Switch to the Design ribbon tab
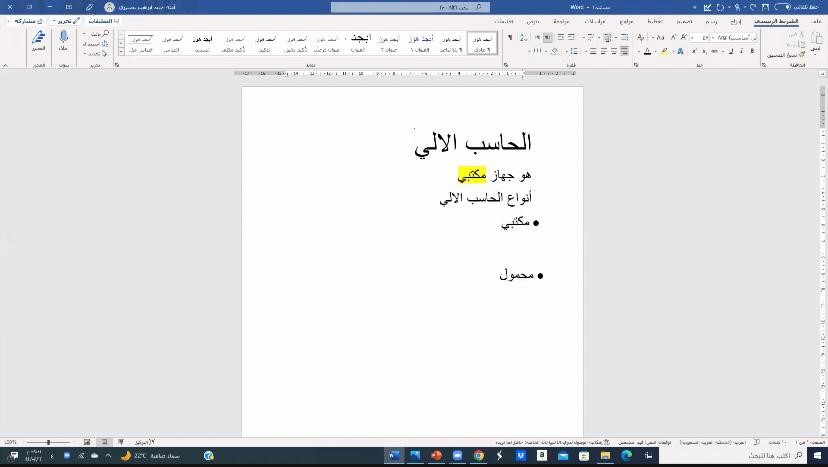The width and height of the screenshot is (828, 467). 684,21
